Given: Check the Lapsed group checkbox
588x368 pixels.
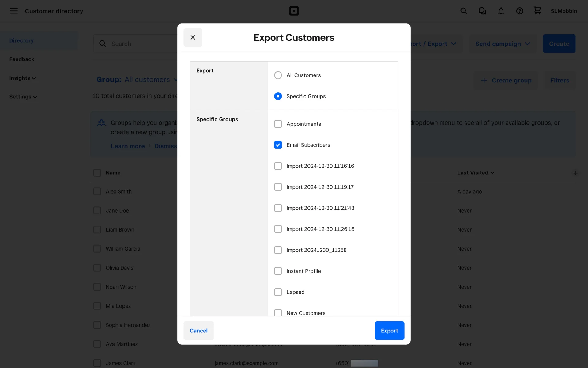Looking at the screenshot, I should click(x=278, y=292).
